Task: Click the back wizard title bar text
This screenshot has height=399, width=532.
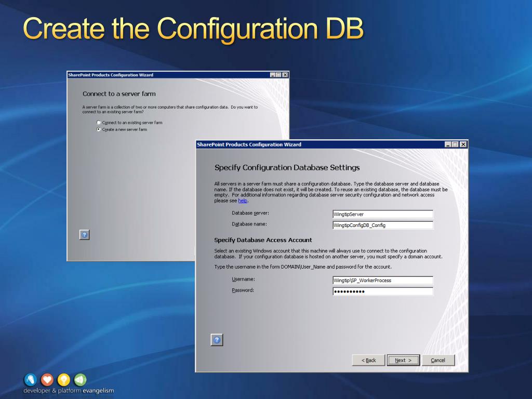Action: coord(111,75)
